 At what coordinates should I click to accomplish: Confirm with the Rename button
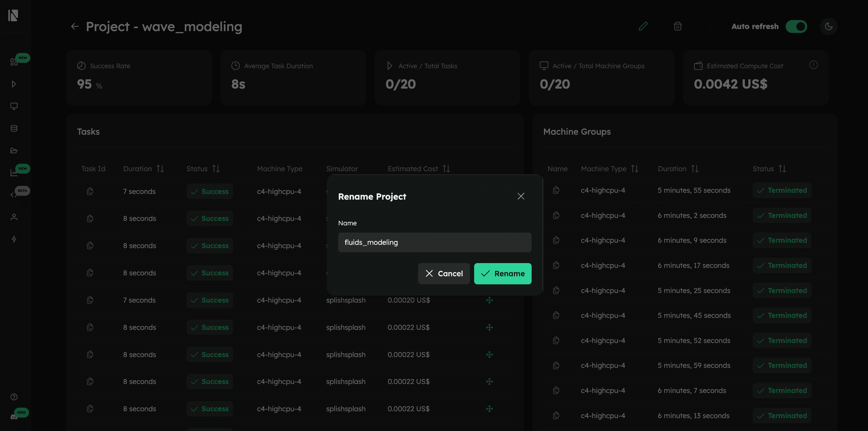click(502, 274)
